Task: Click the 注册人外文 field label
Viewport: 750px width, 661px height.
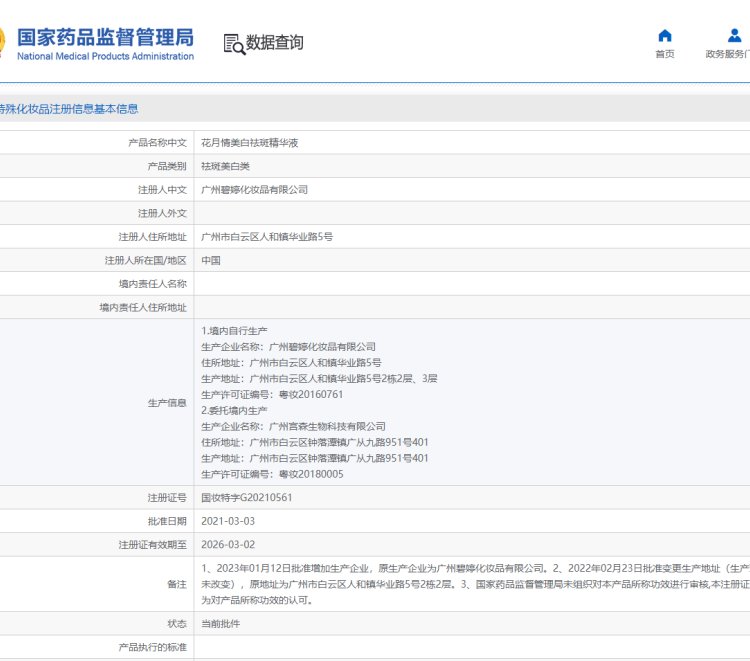Action: coord(162,213)
